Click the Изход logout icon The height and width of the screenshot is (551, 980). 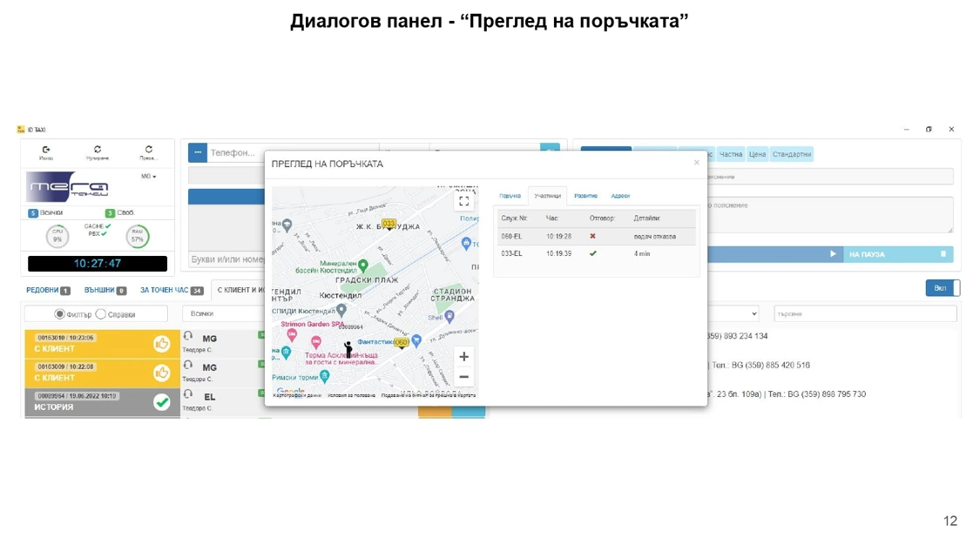[46, 150]
